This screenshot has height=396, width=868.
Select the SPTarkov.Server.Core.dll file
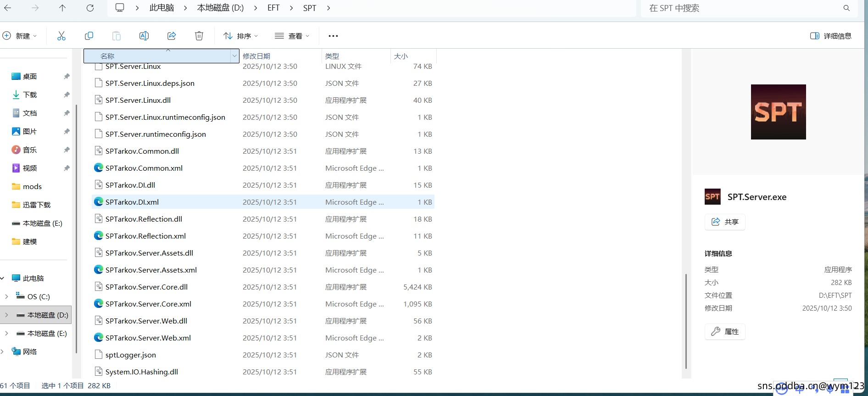[x=146, y=287]
